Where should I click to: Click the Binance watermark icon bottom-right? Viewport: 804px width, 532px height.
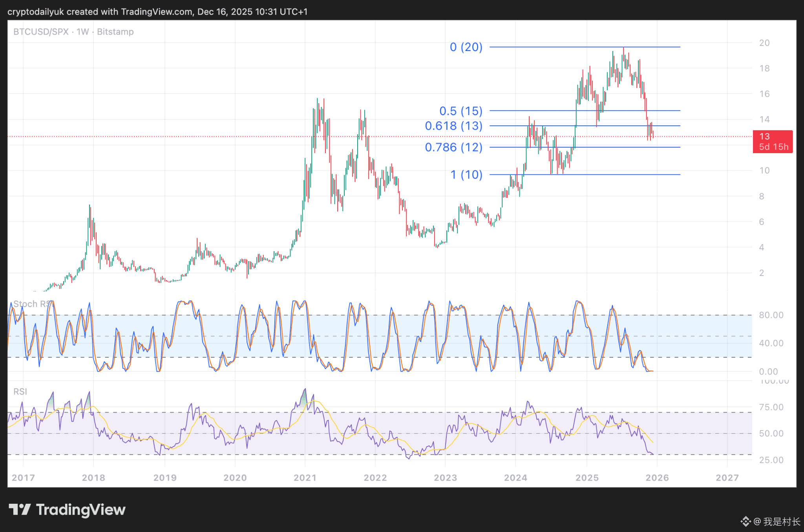746,521
